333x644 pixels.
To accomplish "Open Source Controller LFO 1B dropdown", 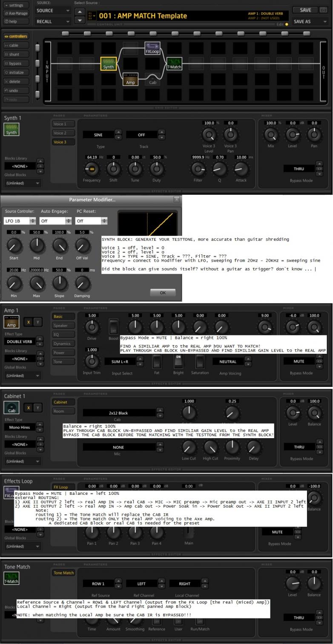I will pyautogui.click(x=20, y=221).
